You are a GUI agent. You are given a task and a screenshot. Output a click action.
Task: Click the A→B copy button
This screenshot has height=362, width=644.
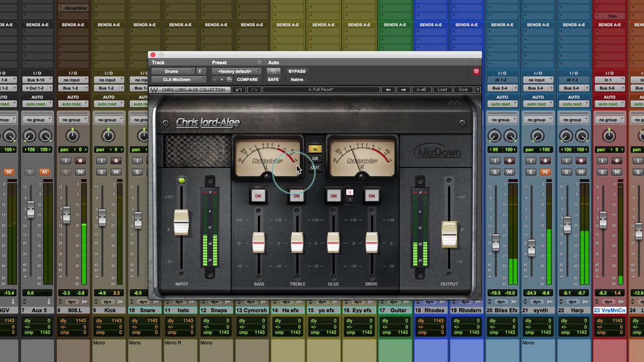[421, 89]
